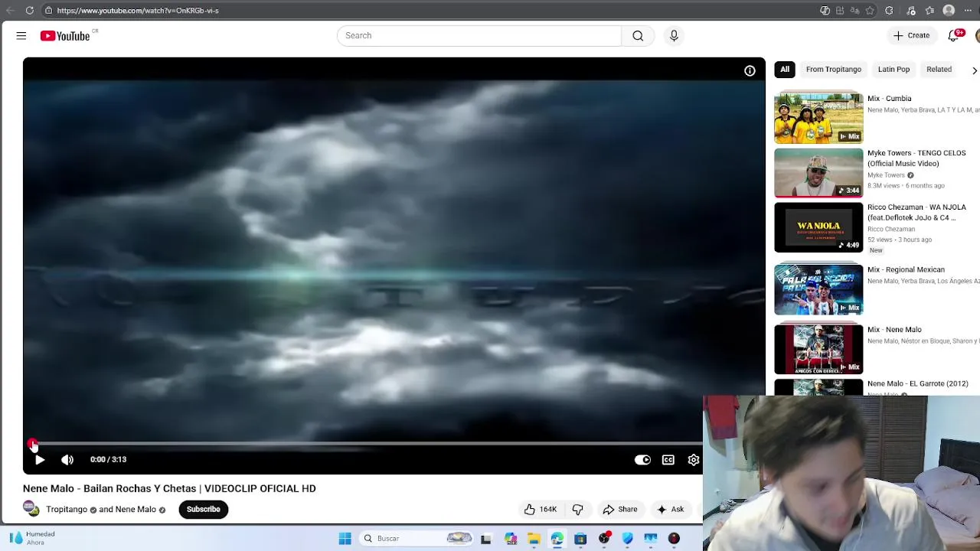Play the video

pyautogui.click(x=40, y=459)
